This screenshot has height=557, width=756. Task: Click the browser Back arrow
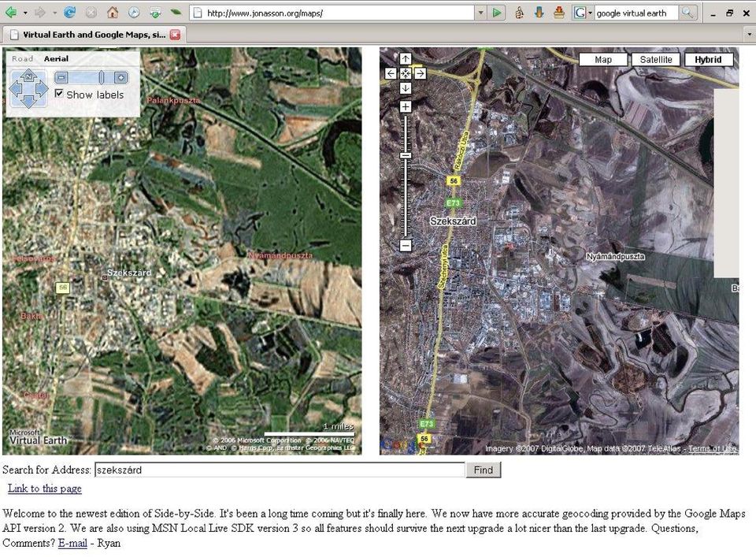coord(10,13)
